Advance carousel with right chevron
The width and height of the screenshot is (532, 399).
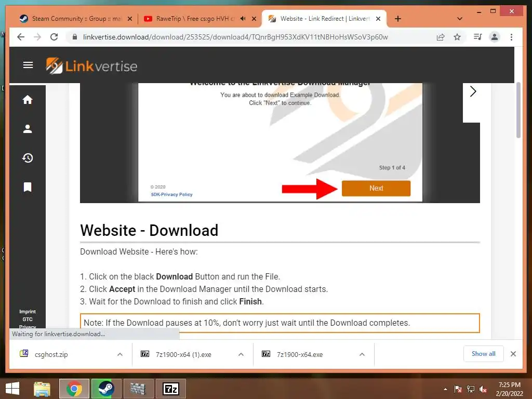point(473,91)
